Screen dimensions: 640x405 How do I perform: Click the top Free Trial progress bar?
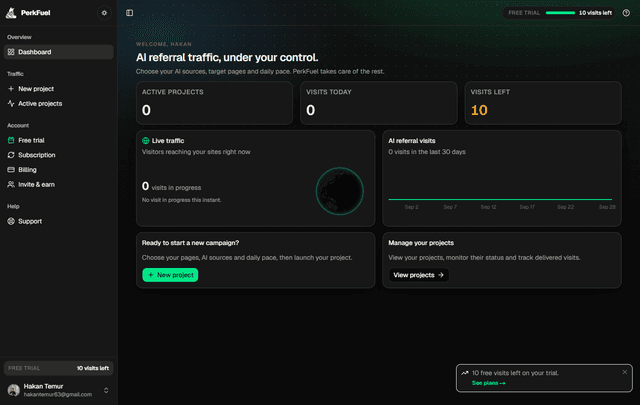560,13
